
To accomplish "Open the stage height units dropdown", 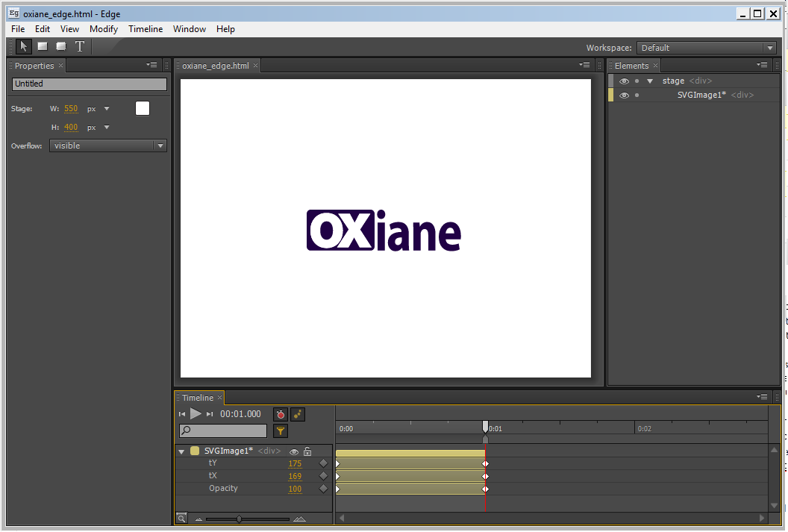I will (x=107, y=128).
